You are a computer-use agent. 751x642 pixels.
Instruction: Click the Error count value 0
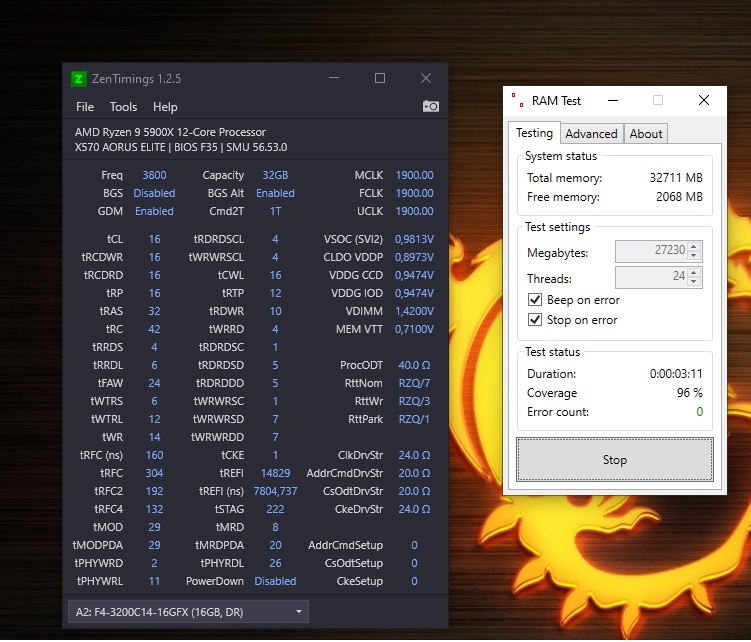(700, 412)
